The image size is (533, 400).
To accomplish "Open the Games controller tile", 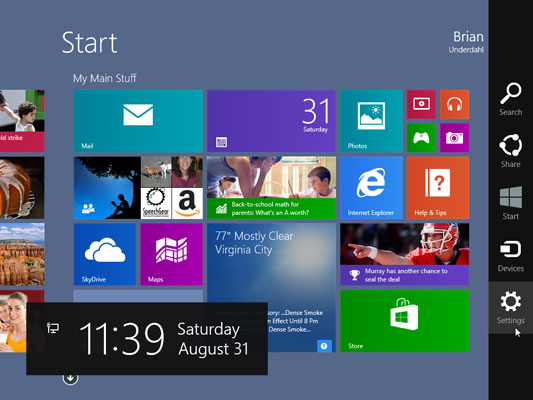I will (x=421, y=138).
